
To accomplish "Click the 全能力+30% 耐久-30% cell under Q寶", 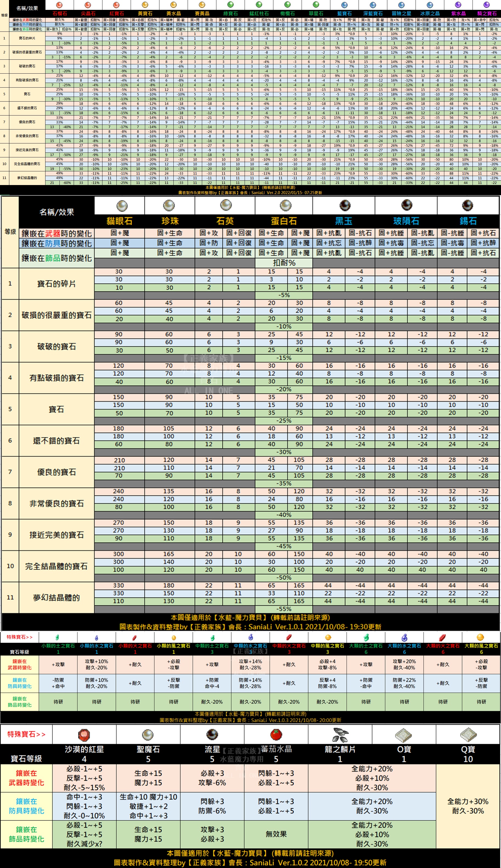I will [468, 806].
